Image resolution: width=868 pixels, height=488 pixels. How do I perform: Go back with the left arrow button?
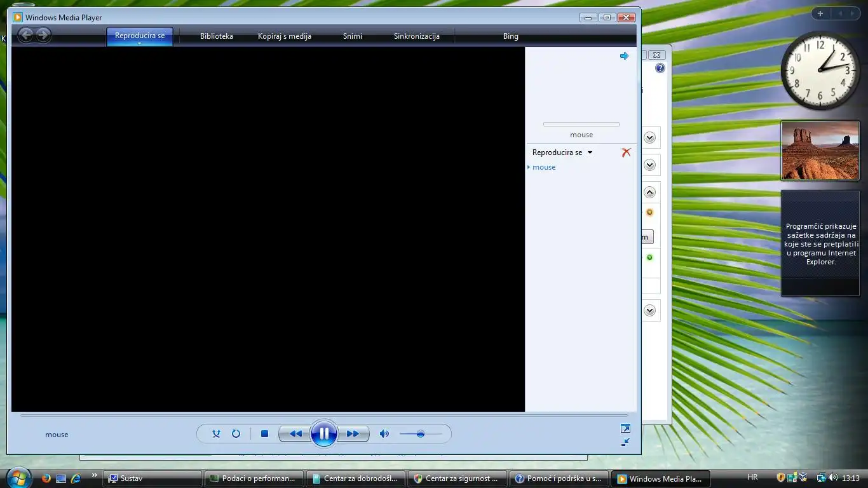click(25, 36)
